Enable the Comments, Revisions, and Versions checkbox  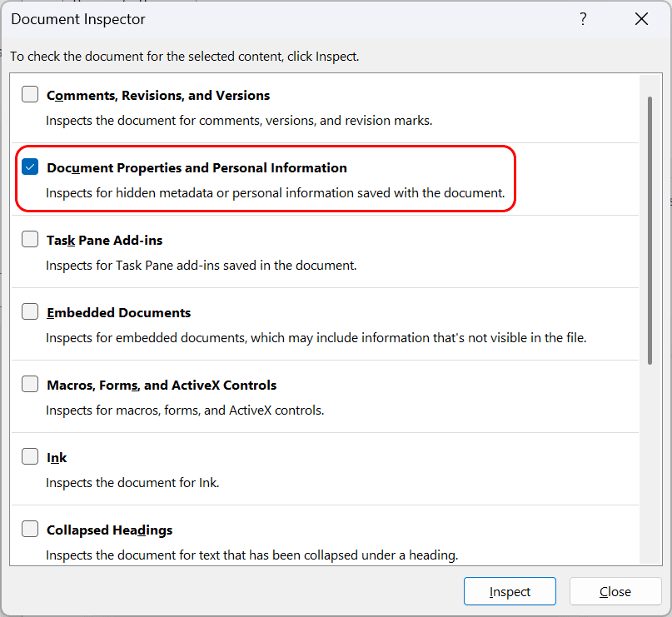coord(30,94)
